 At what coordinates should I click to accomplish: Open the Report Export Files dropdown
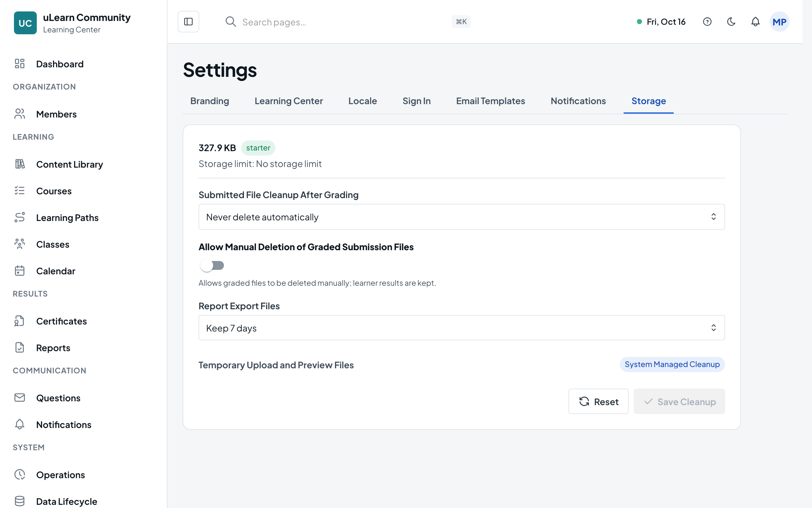pyautogui.click(x=462, y=328)
